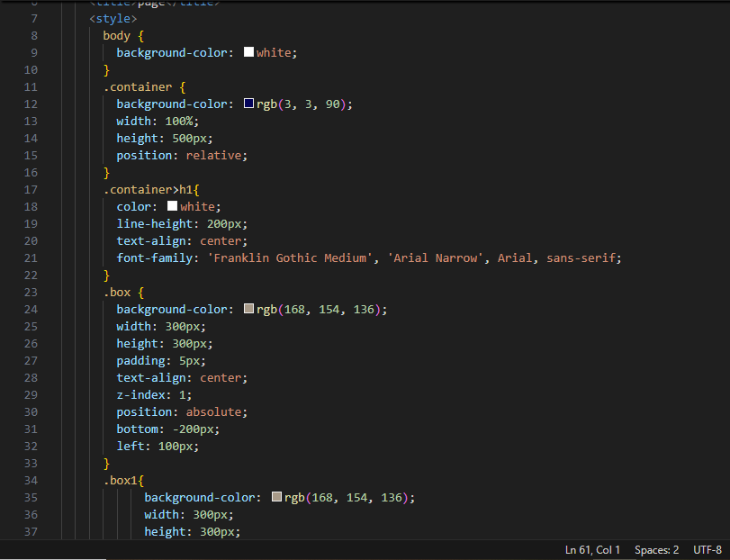Click color swatch on line 24

pos(248,309)
